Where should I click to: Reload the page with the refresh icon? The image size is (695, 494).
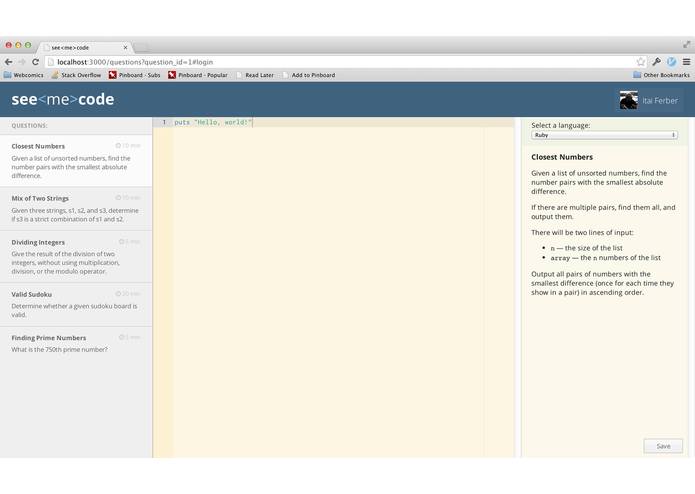35,62
